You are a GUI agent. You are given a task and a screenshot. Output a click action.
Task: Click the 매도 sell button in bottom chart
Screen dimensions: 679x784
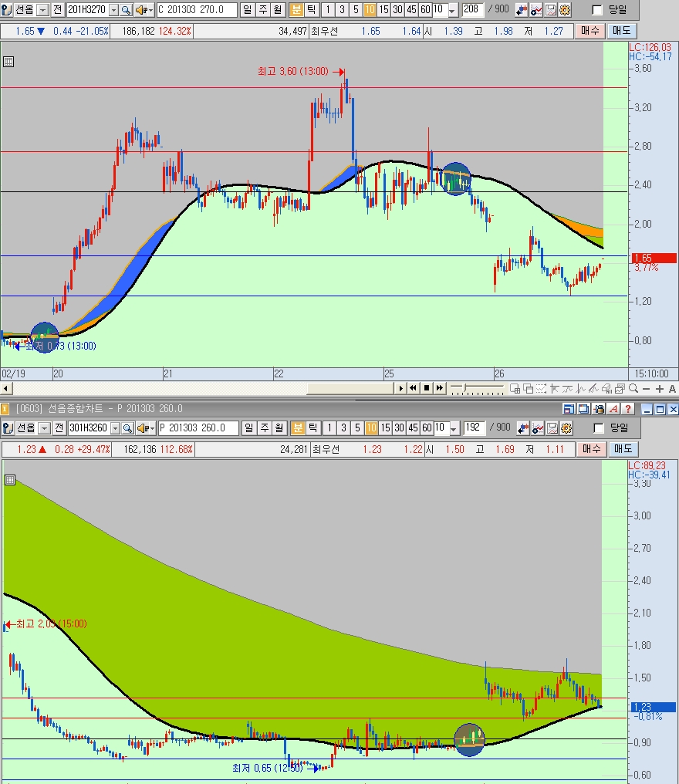pyautogui.click(x=622, y=449)
